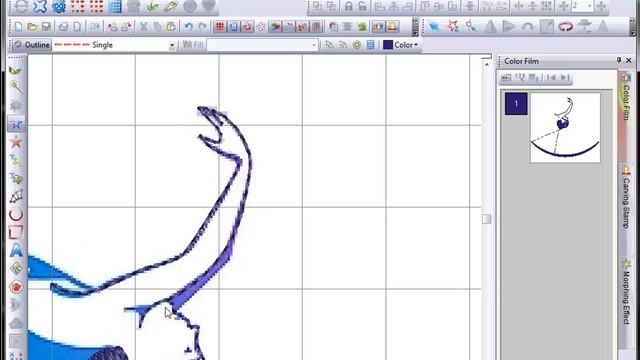Click the Color Film previous object button
The width and height of the screenshot is (640, 360).
click(551, 77)
